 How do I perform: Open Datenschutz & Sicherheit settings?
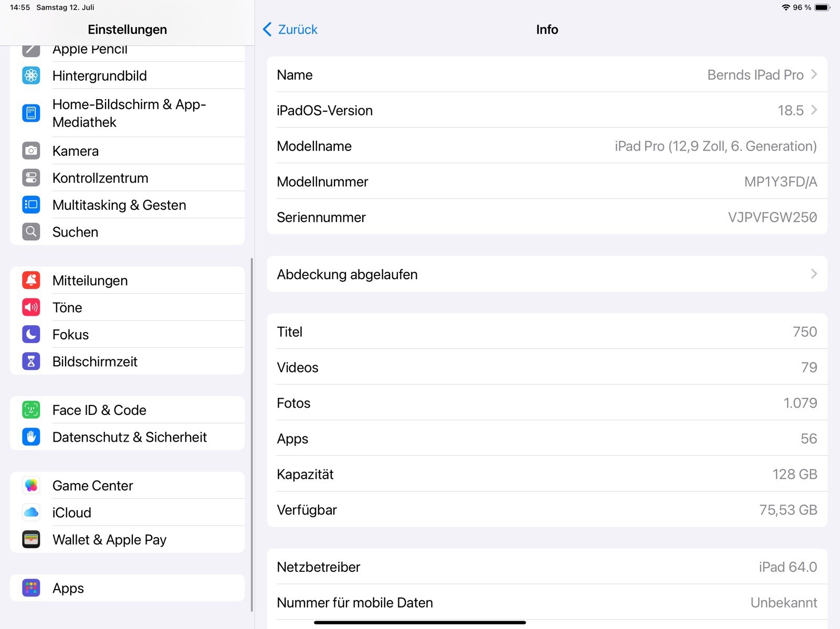(128, 436)
